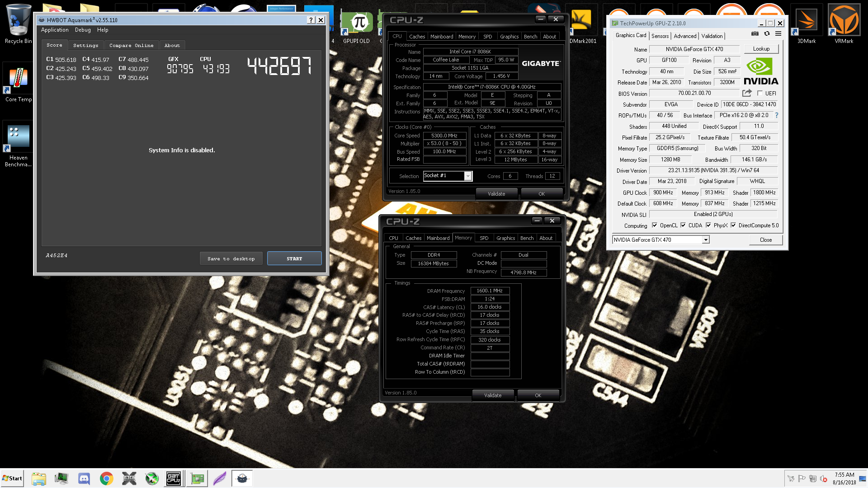Open the 3DMark desktop shortcut
The width and height of the screenshot is (868, 488).
click(x=807, y=24)
